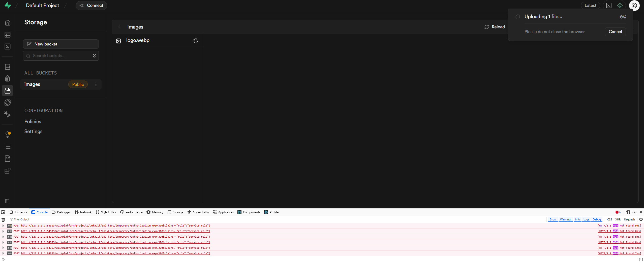This screenshot has height=277, width=644.
Task: Toggle the Errors console filter
Action: point(553,219)
